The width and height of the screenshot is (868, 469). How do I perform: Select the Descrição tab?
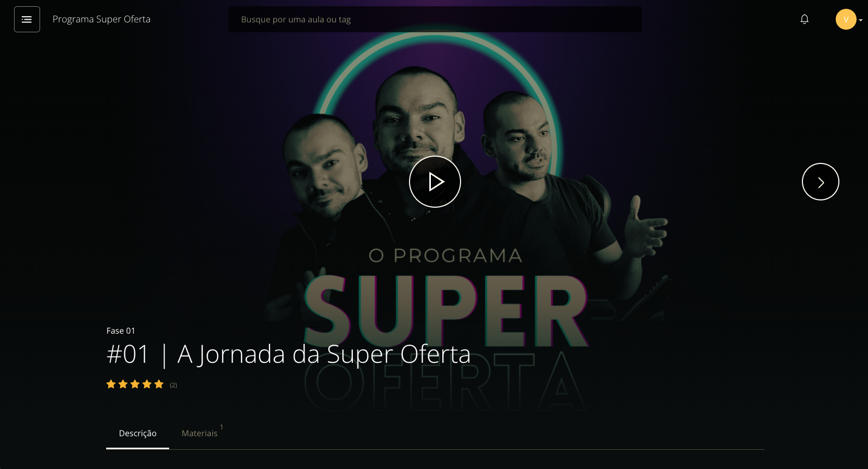click(137, 433)
